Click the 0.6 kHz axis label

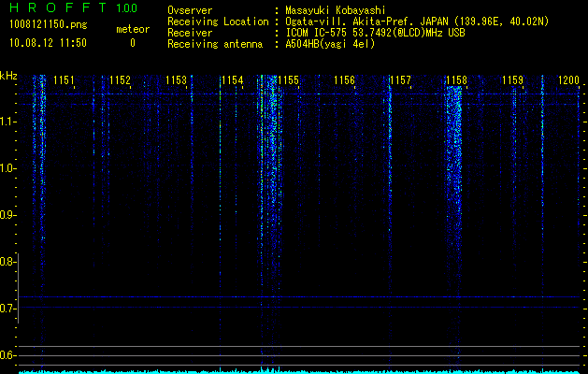[7, 355]
